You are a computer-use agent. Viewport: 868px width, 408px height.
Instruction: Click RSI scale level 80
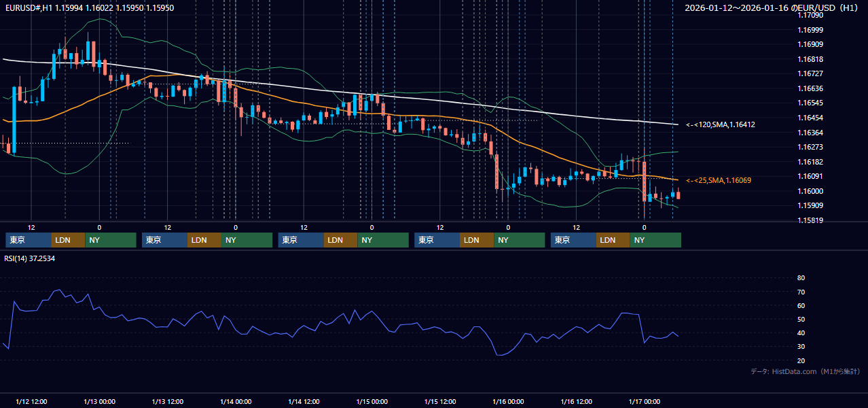(801, 278)
